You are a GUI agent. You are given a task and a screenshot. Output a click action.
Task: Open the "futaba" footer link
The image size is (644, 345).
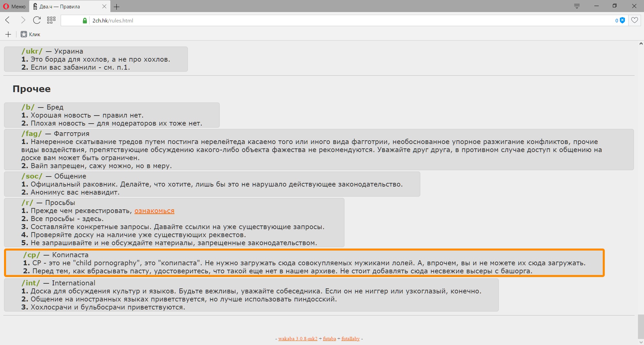(x=329, y=339)
